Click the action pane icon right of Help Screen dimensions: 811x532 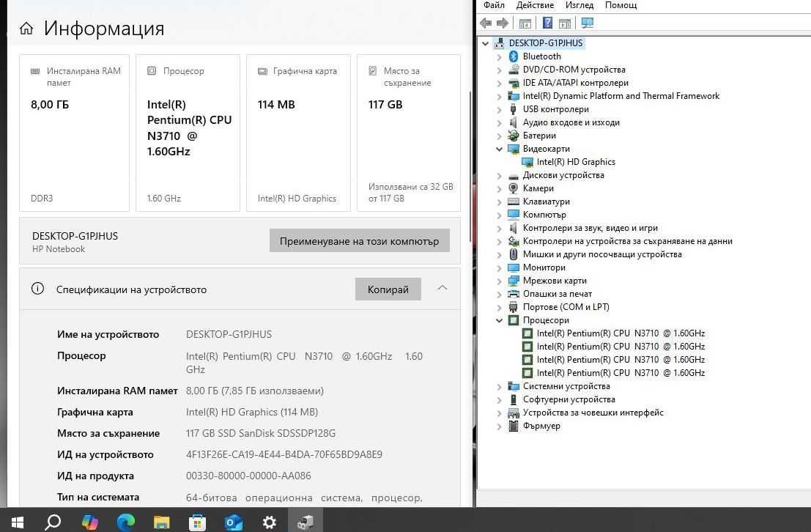tap(565, 23)
